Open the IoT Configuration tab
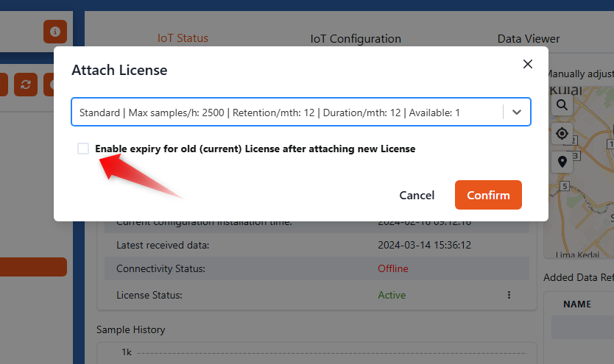Image resolution: width=614 pixels, height=364 pixels. (356, 39)
